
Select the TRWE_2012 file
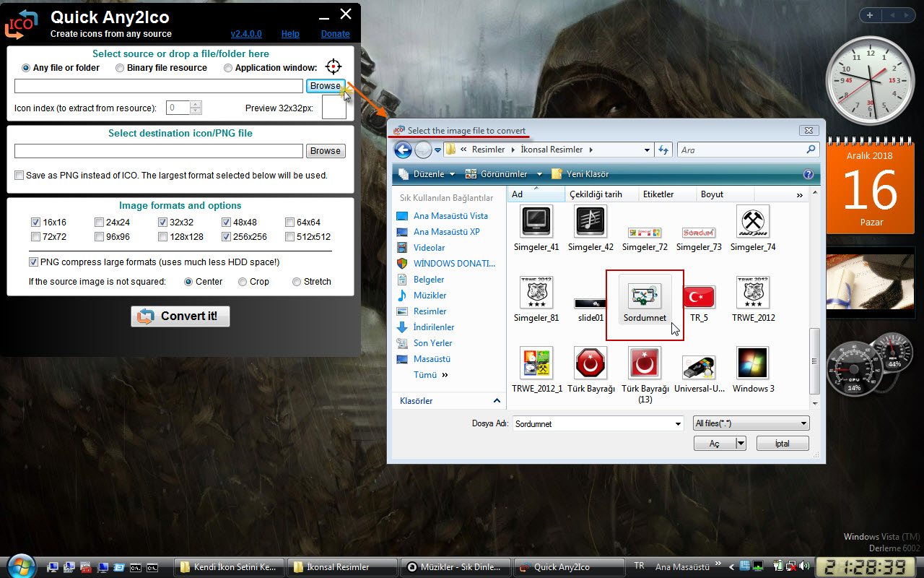pos(753,299)
